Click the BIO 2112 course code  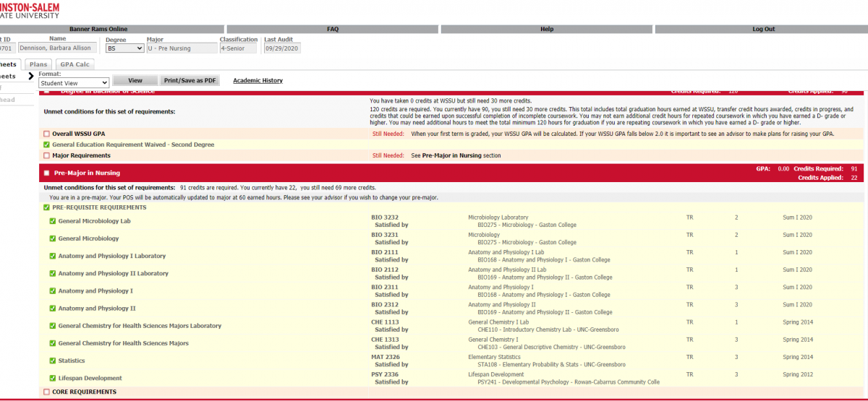(x=385, y=270)
